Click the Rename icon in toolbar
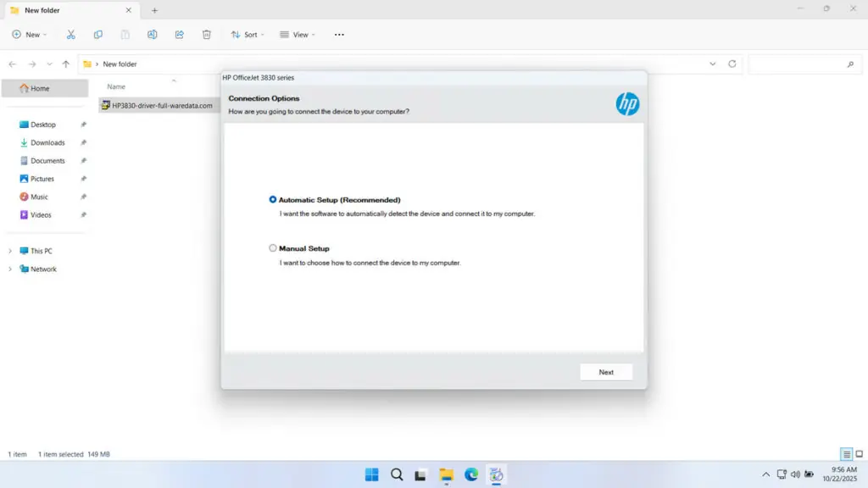Image resolution: width=868 pixels, height=488 pixels. point(153,35)
